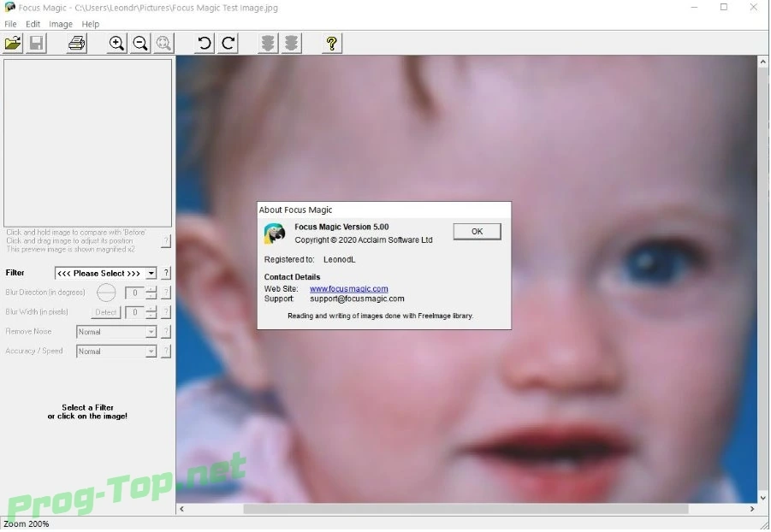Open the www.focusmagic.com link
The height and width of the screenshot is (532, 771).
click(348, 288)
